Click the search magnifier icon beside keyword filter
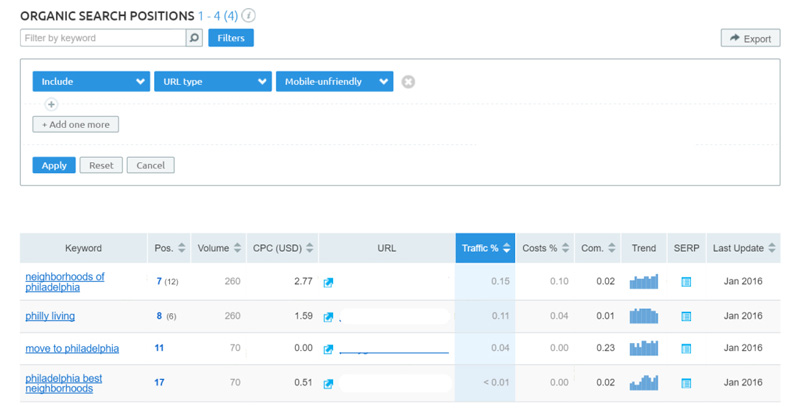Image resolution: width=800 pixels, height=413 pixels. click(x=194, y=38)
